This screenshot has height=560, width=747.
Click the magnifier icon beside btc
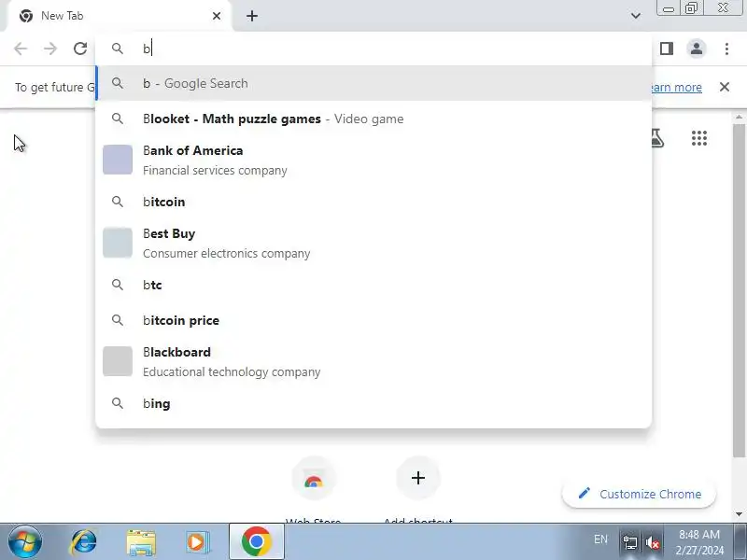tap(118, 285)
